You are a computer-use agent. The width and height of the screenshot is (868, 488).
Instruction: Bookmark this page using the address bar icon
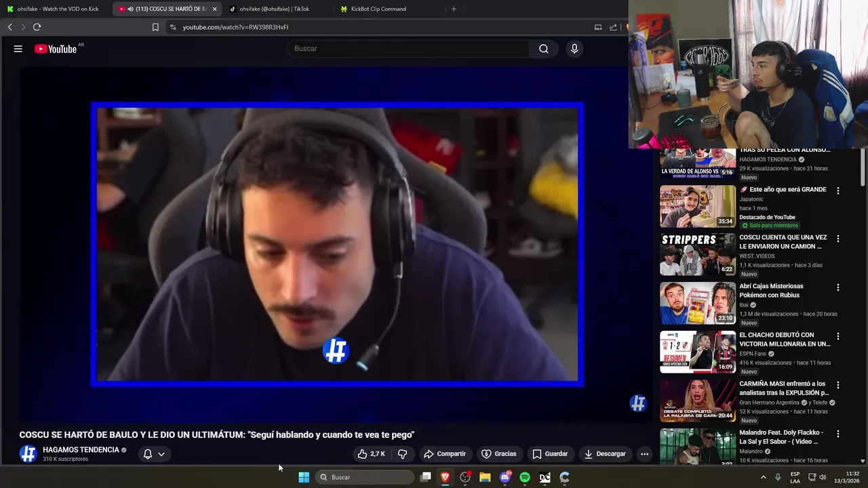(x=155, y=27)
